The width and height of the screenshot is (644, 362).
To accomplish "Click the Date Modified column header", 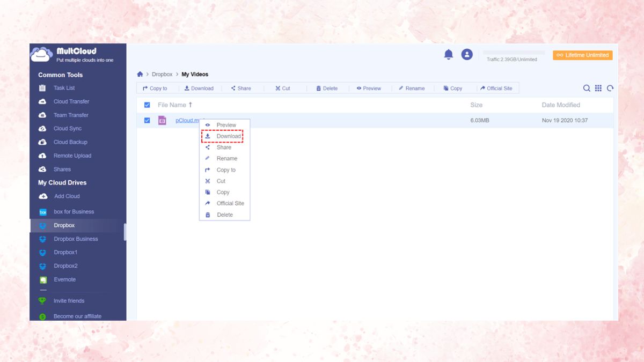I will coord(561,105).
